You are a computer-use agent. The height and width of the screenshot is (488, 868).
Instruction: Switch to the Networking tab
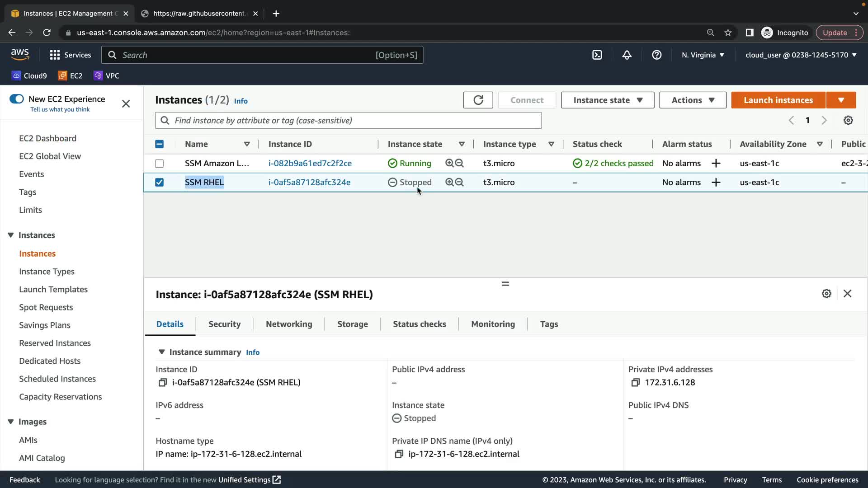289,324
